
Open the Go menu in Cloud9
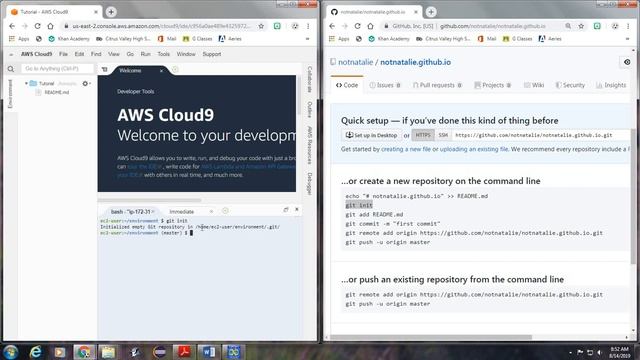(130, 54)
